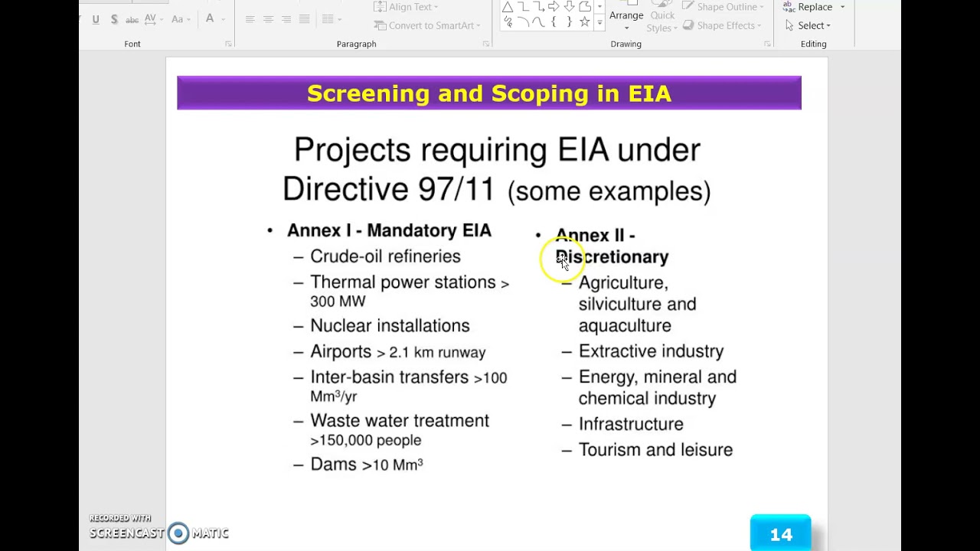Click the text 'Directive 97/11 (some examples)'
The height and width of the screenshot is (551, 980).
click(x=497, y=189)
